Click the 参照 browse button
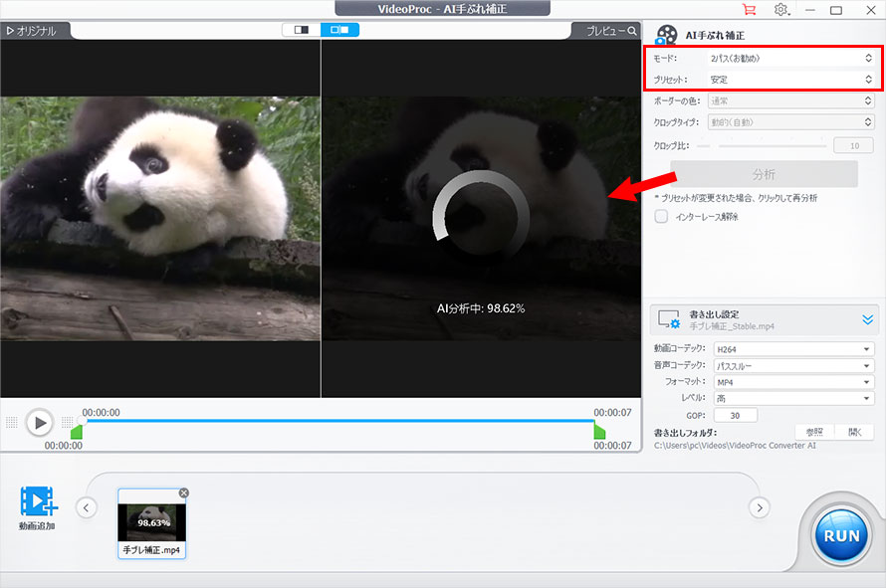The width and height of the screenshot is (886, 588). [x=814, y=432]
